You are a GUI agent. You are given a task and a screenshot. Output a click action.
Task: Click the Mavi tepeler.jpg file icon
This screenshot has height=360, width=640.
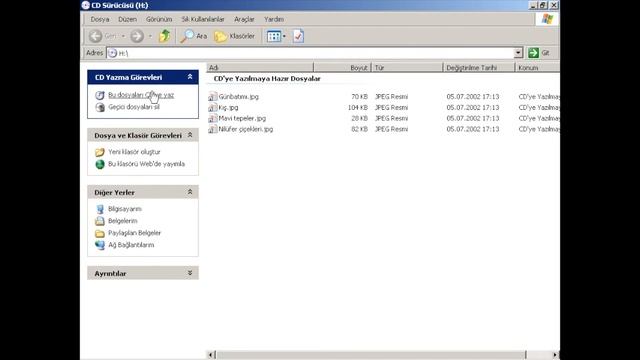212,118
